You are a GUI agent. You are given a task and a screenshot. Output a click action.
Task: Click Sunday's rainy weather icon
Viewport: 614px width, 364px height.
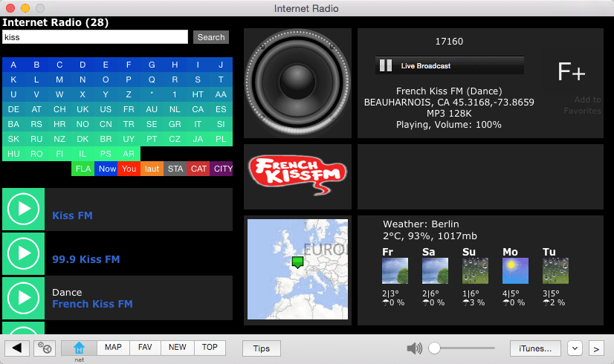click(476, 270)
